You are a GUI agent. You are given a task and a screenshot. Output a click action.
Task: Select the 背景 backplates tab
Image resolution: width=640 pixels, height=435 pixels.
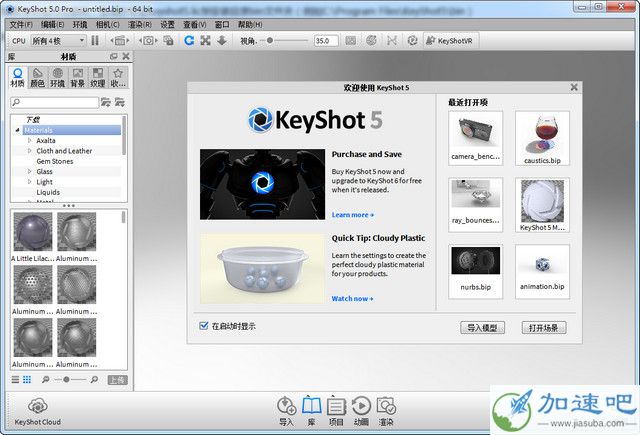tap(78, 78)
